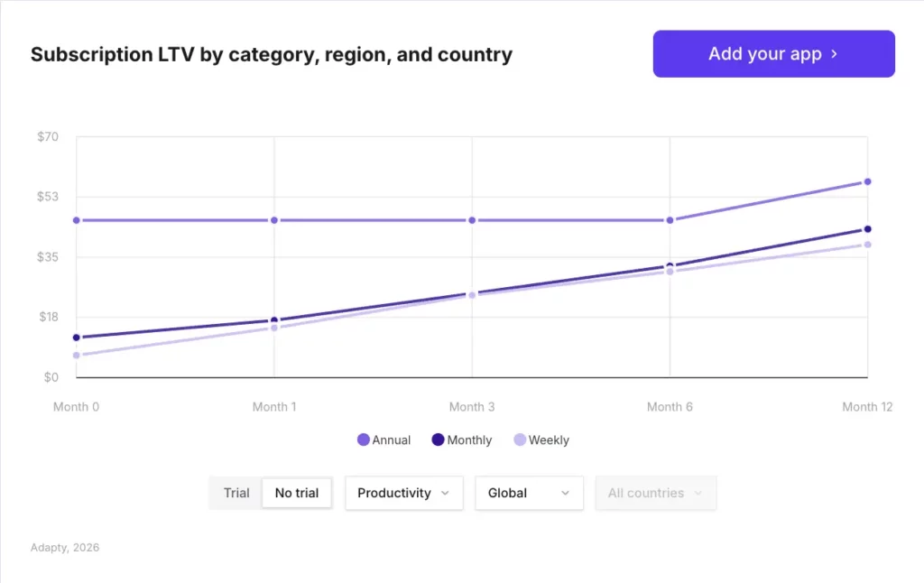Click the purple Annual color dot swatch
Screen dimensions: 924x583
click(x=364, y=440)
